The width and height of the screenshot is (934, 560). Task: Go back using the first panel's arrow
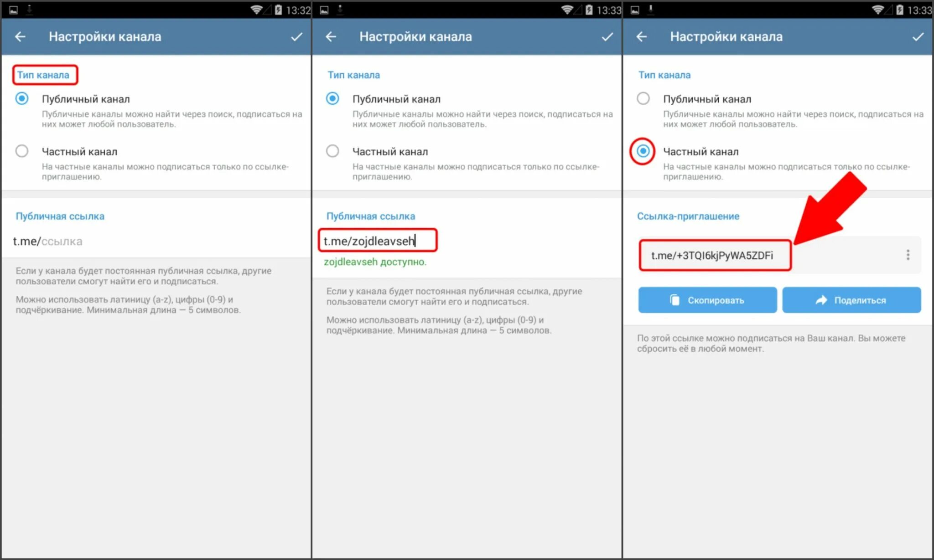click(20, 36)
